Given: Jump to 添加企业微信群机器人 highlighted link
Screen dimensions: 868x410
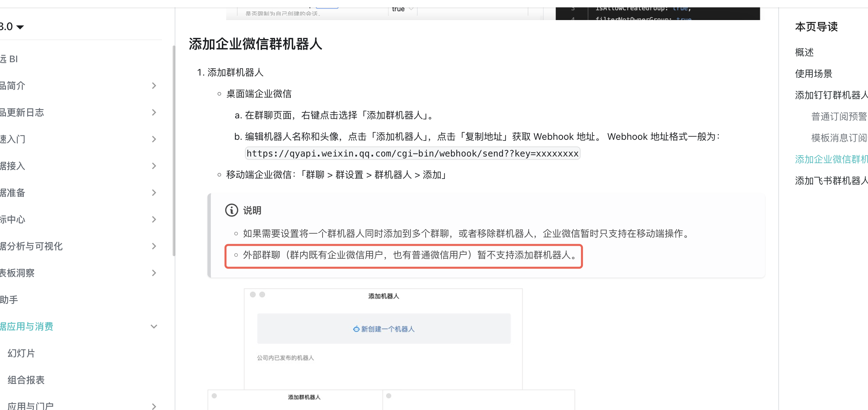Looking at the screenshot, I should pyautogui.click(x=831, y=159).
